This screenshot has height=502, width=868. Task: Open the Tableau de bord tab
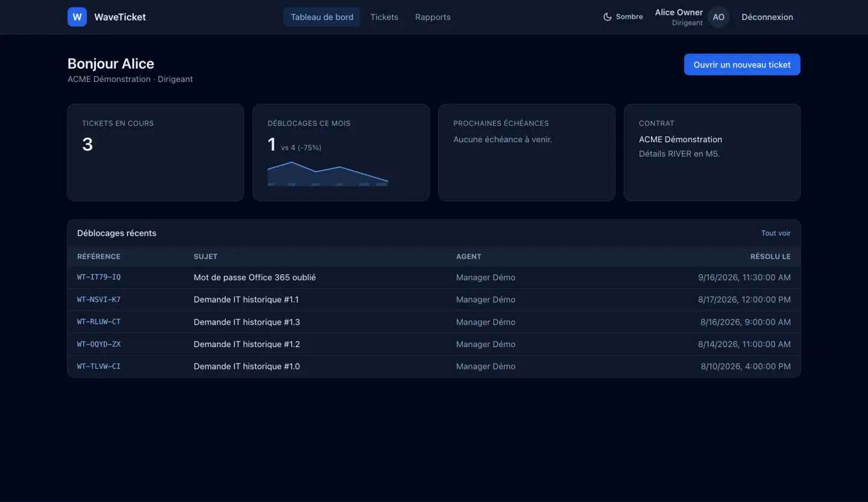[322, 17]
